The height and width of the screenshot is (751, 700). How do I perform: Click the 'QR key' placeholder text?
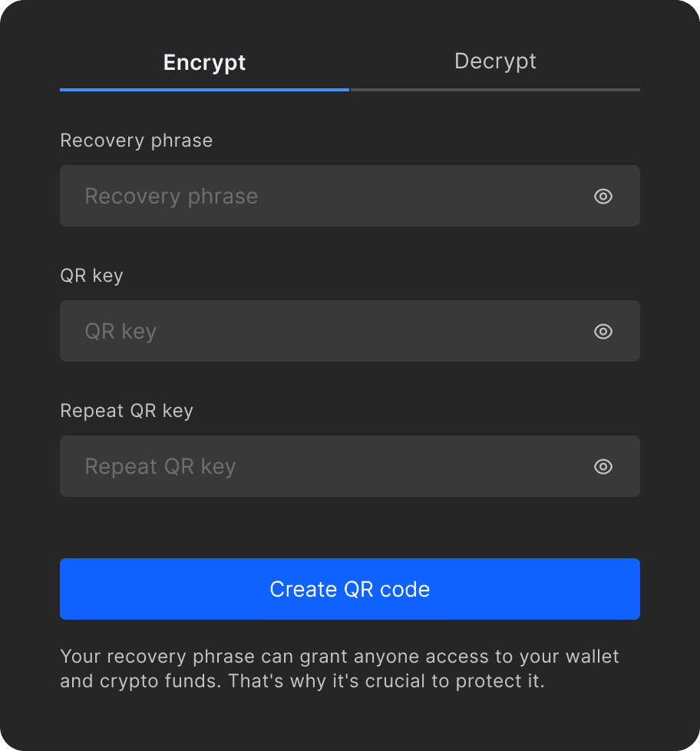pyautogui.click(x=121, y=332)
